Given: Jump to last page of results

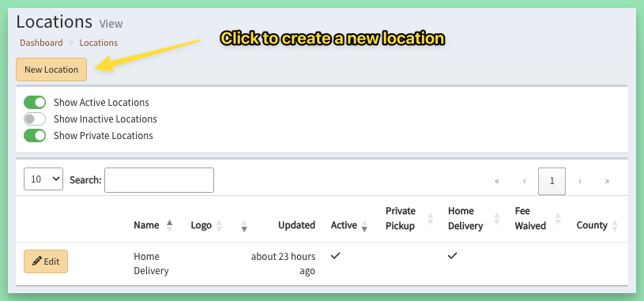Looking at the screenshot, I should (607, 181).
